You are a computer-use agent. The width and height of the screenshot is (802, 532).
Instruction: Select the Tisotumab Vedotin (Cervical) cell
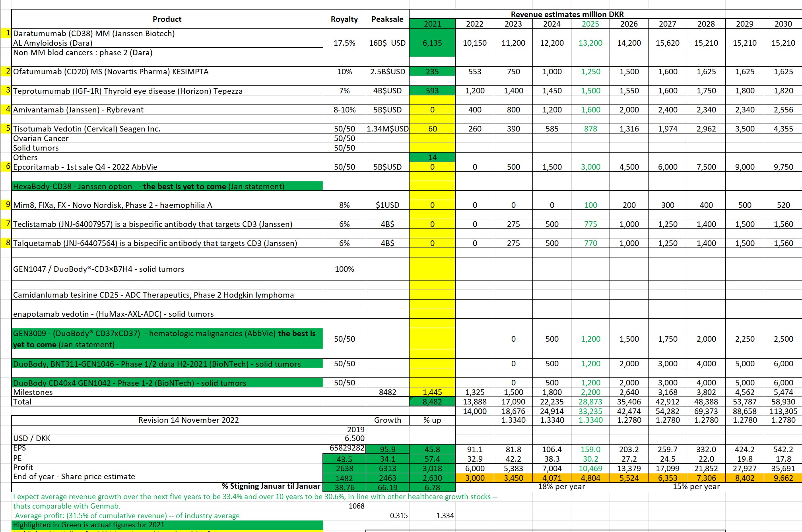[x=167, y=129]
